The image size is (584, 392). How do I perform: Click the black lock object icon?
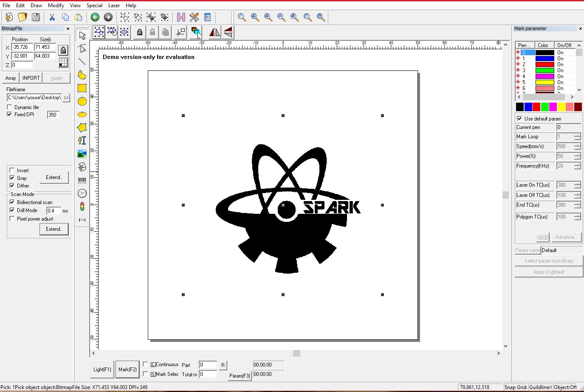tap(139, 32)
